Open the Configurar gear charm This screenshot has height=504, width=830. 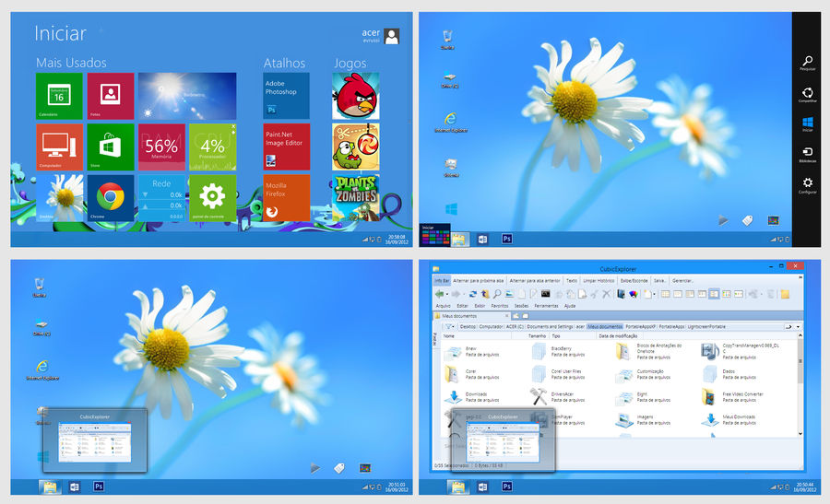coord(807,185)
